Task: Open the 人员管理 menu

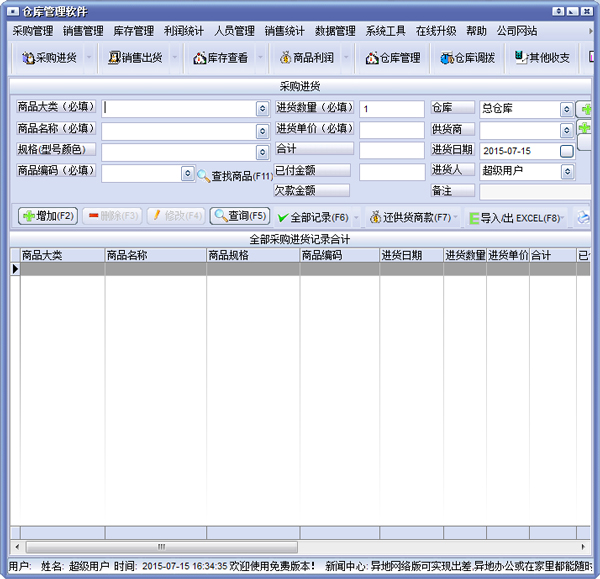Action: tap(234, 31)
